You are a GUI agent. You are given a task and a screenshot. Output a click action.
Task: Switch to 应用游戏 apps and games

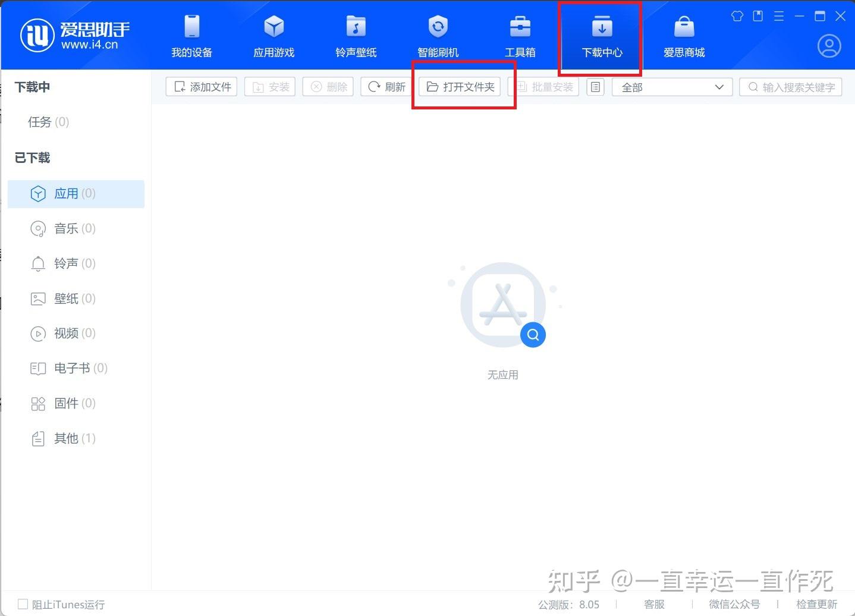coord(274,36)
